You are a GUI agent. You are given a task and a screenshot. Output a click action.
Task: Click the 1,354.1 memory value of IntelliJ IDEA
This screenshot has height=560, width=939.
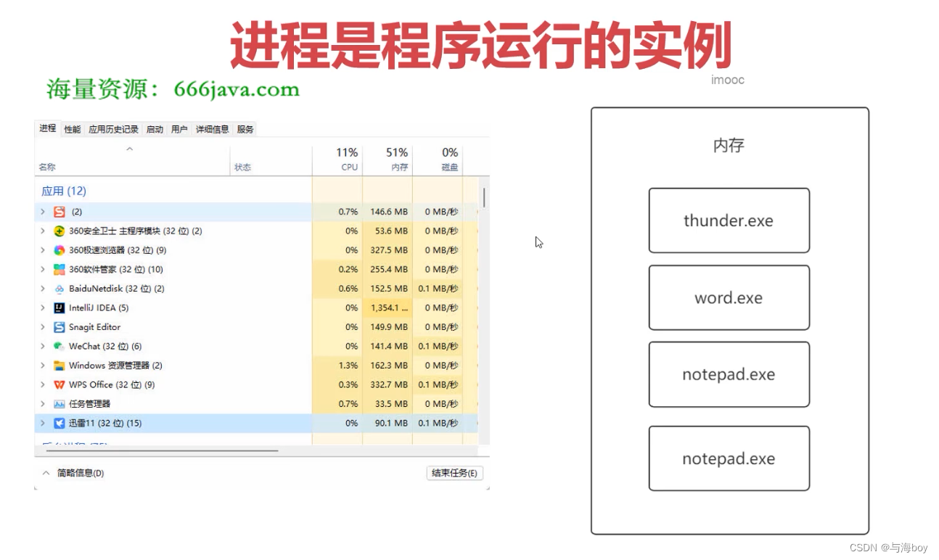[x=388, y=308]
